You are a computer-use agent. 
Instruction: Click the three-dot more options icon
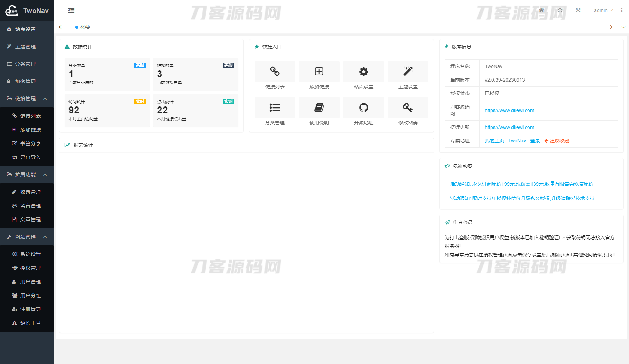pyautogui.click(x=622, y=10)
